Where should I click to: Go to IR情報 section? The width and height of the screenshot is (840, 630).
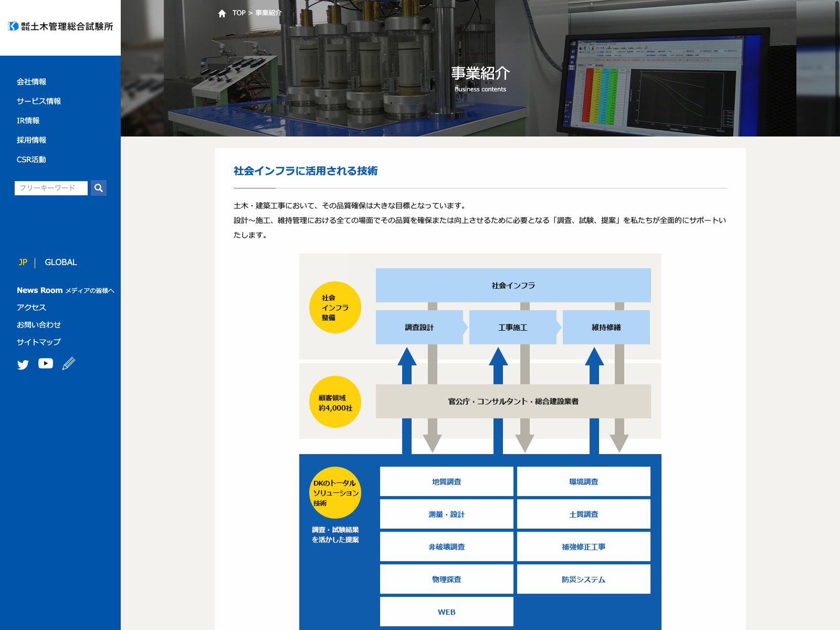28,121
